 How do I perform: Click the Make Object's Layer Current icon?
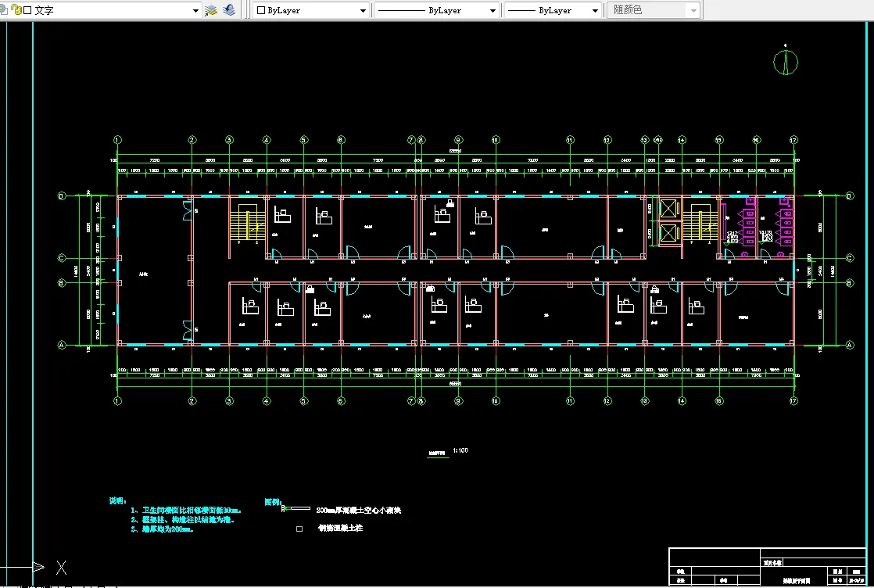[211, 10]
